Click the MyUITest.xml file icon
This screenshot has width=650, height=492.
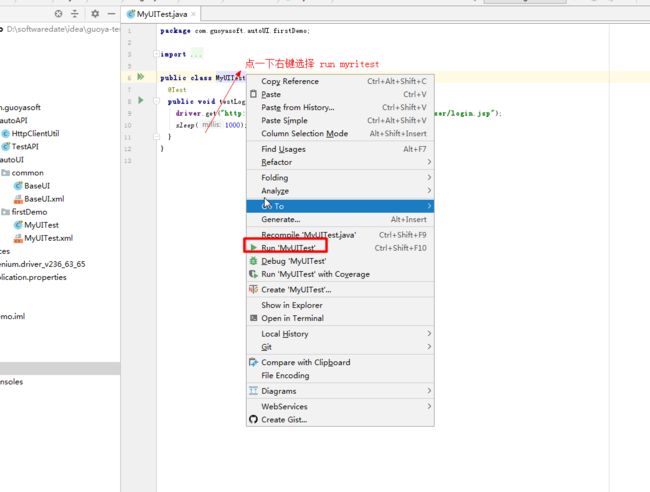pyautogui.click(x=18, y=238)
